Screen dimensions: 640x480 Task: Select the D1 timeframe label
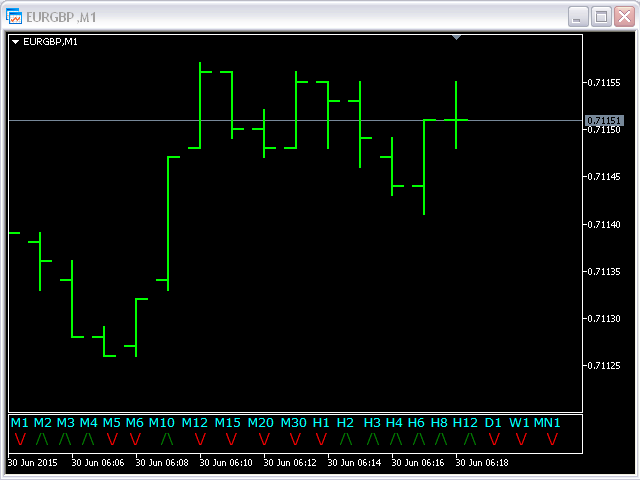[x=493, y=422]
